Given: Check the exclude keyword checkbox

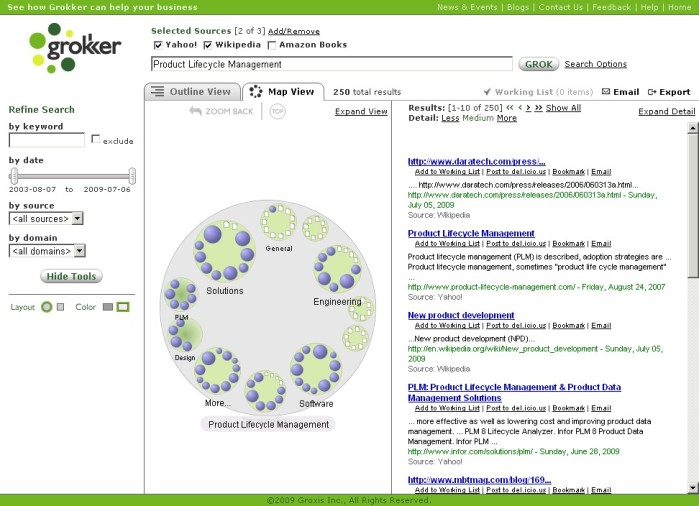Looking at the screenshot, I should coord(95,139).
